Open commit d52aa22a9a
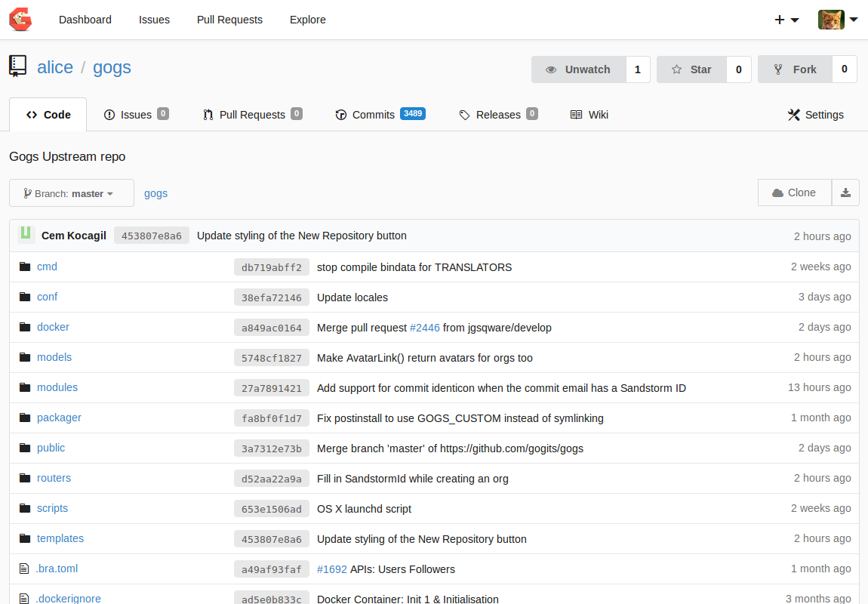Screen dimensions: 868x604 [x=271, y=479]
